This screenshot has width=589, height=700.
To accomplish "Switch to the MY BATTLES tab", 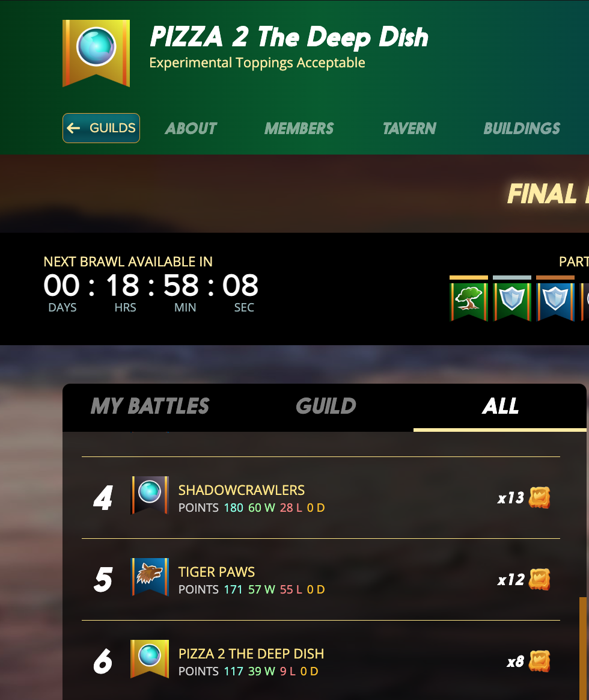I will 150,407.
